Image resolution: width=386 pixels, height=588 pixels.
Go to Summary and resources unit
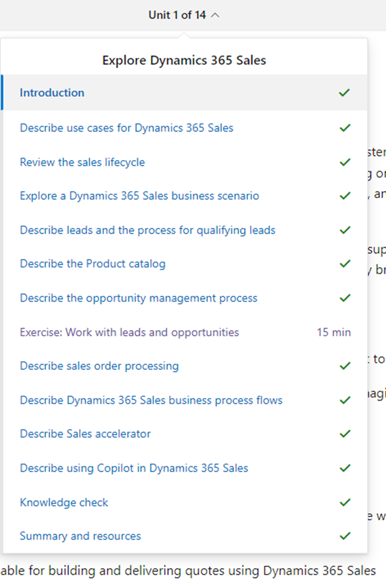pyautogui.click(x=81, y=536)
